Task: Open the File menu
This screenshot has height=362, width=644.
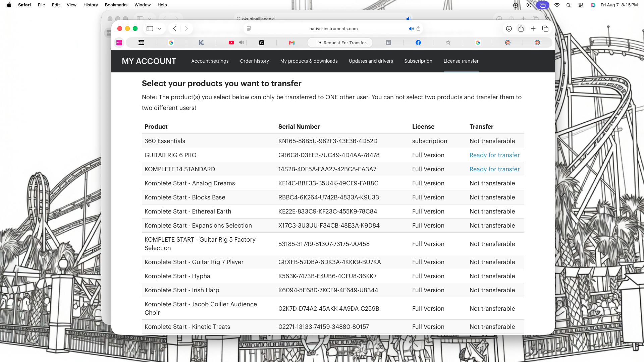Action: tap(41, 5)
